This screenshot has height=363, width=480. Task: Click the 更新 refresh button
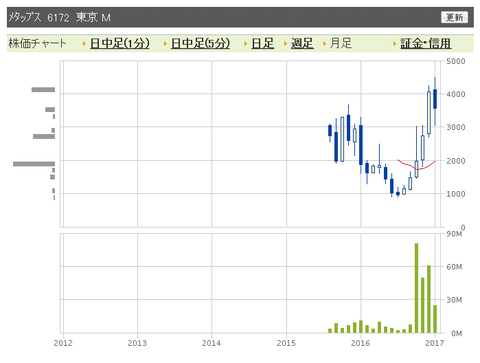tap(454, 17)
